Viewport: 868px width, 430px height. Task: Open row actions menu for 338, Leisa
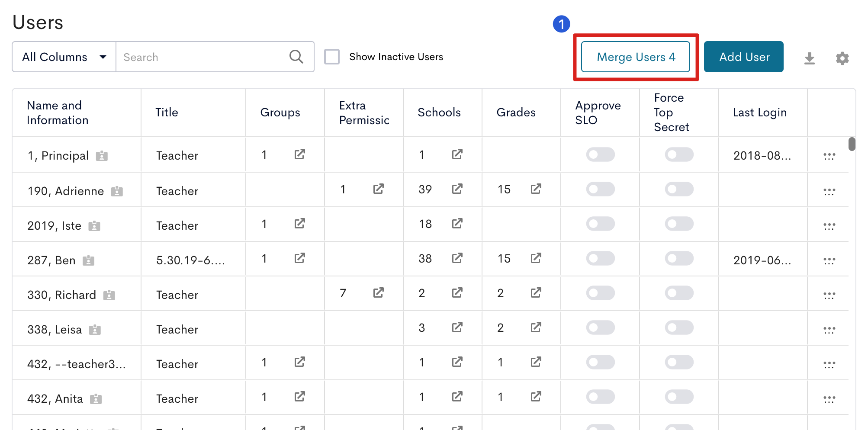click(x=829, y=330)
